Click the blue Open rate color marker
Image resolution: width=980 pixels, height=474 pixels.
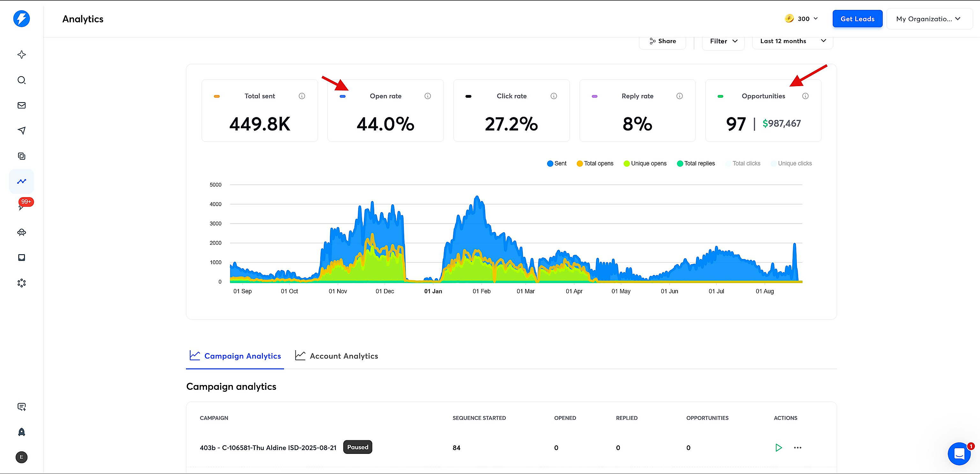(342, 96)
